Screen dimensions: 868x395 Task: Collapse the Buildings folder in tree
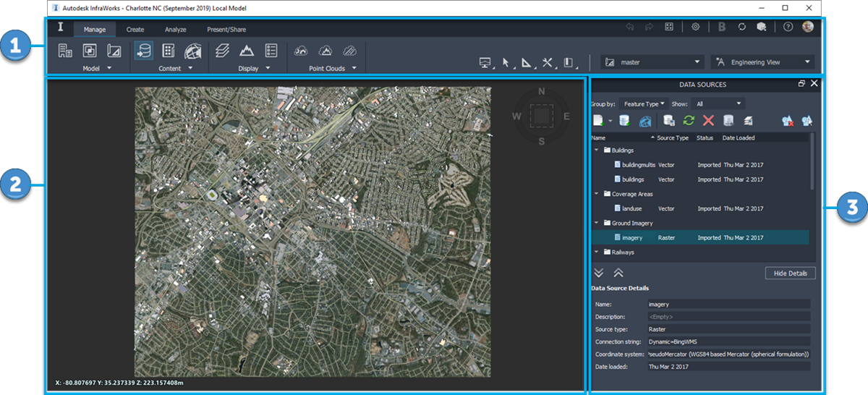(597, 150)
